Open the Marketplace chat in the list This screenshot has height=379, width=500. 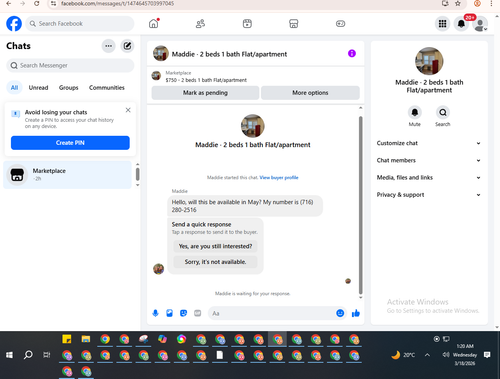[x=68, y=175]
